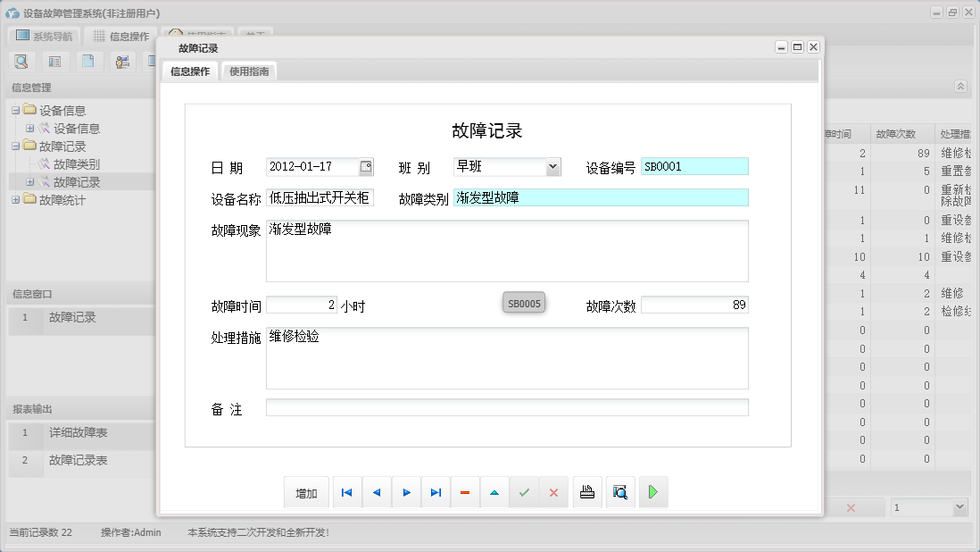Open the 班别 dropdown showing 早班

coord(552,166)
